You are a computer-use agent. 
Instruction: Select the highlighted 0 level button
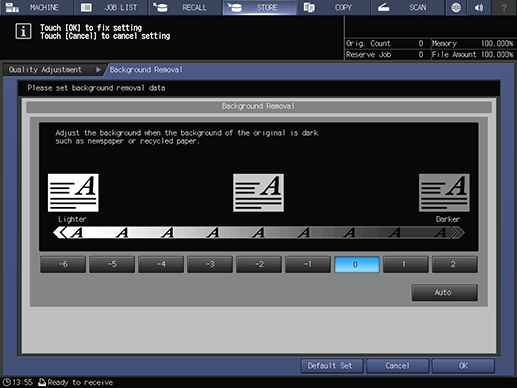(357, 264)
